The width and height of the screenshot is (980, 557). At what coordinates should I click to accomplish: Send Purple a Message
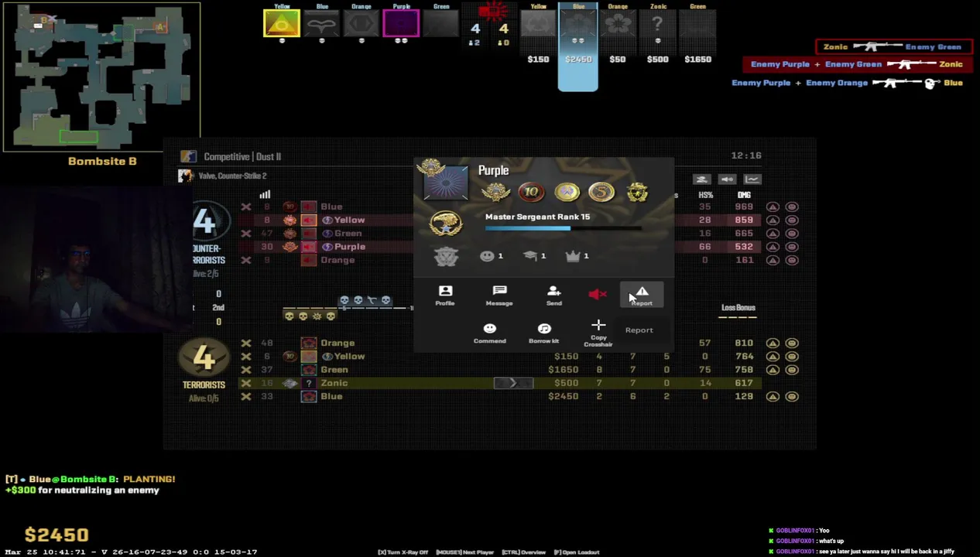coord(499,296)
